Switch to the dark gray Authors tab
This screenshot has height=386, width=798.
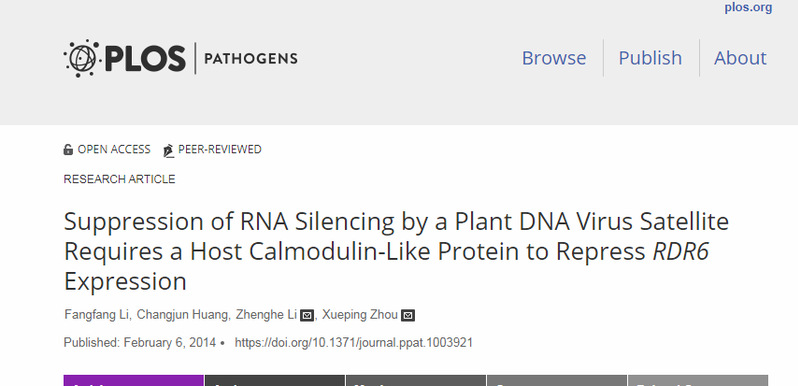275,380
